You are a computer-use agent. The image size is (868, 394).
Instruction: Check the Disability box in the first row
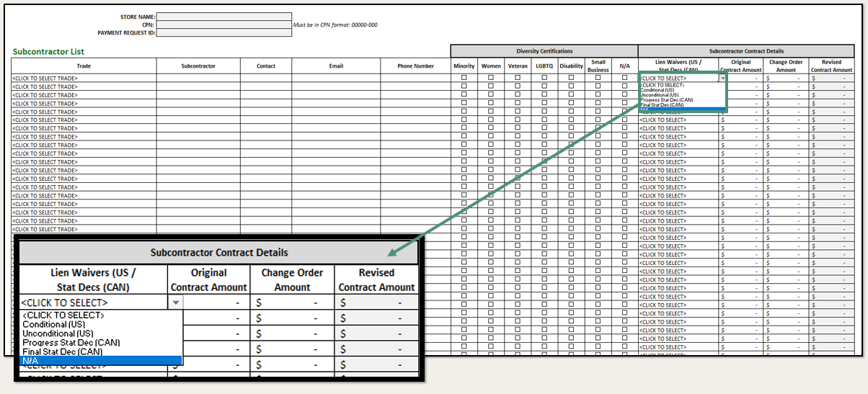(x=571, y=78)
